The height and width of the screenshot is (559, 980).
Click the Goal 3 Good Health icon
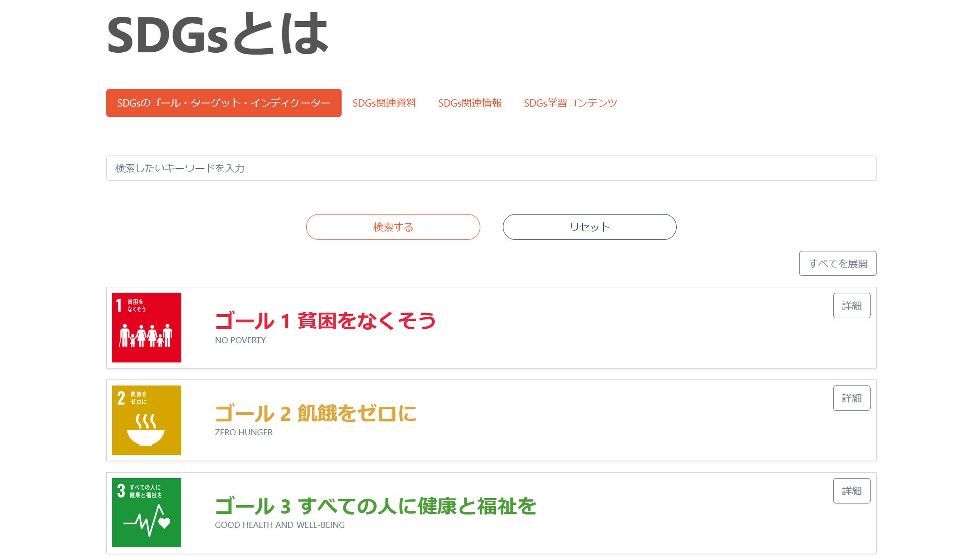click(x=146, y=512)
